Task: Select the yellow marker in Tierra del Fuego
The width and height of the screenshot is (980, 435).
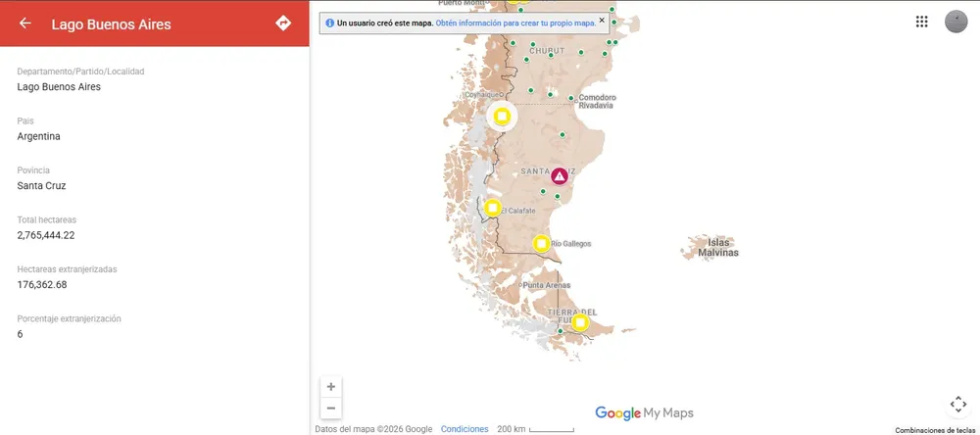Action: 580,322
